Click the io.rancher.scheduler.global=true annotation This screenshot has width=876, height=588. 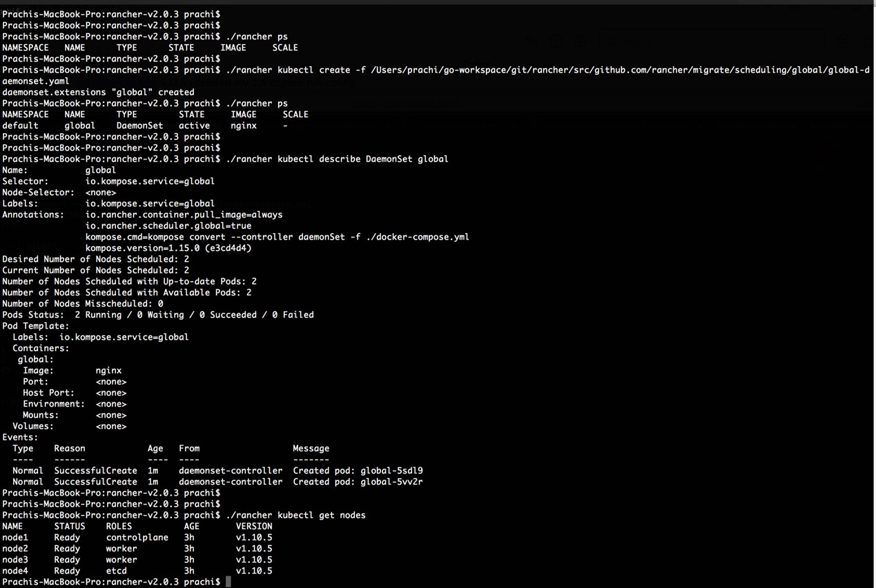coord(168,226)
